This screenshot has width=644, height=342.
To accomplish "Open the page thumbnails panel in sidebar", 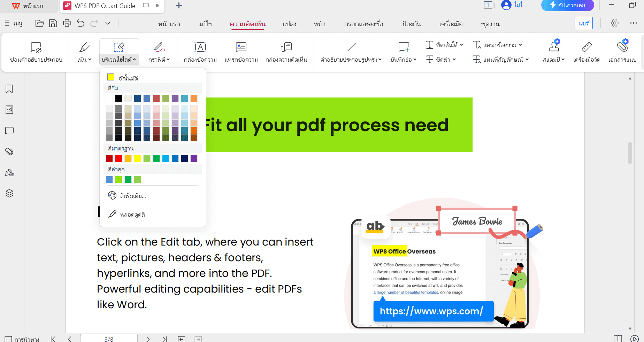I will coord(9,110).
